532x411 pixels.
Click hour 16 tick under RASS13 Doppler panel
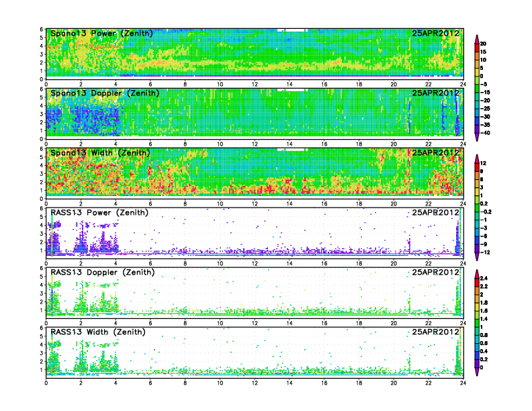324,323
